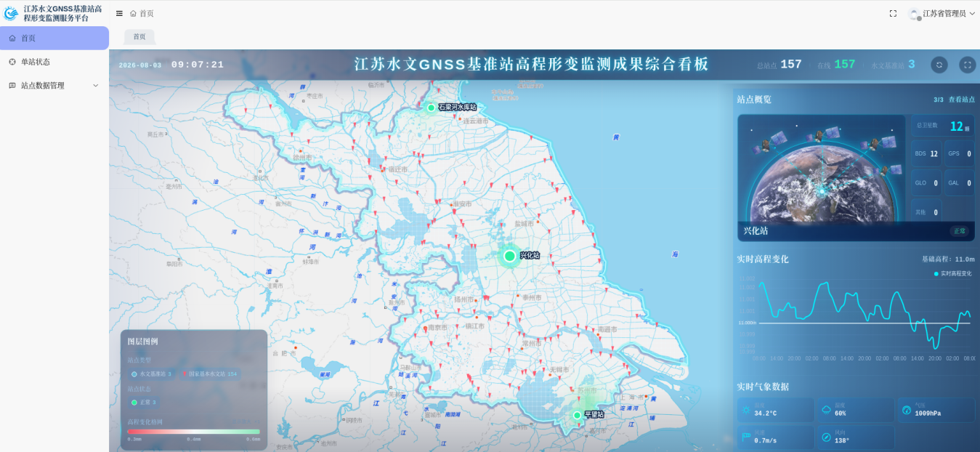Click the 基础高程: 11.0m text
Viewport: 980px width, 452px height.
948,259
